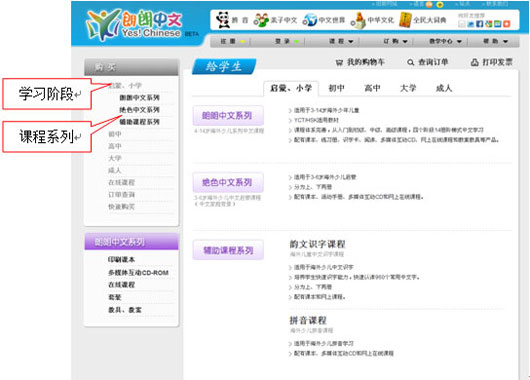Open 打印发票 link
The height and width of the screenshot is (380, 530).
(497, 63)
